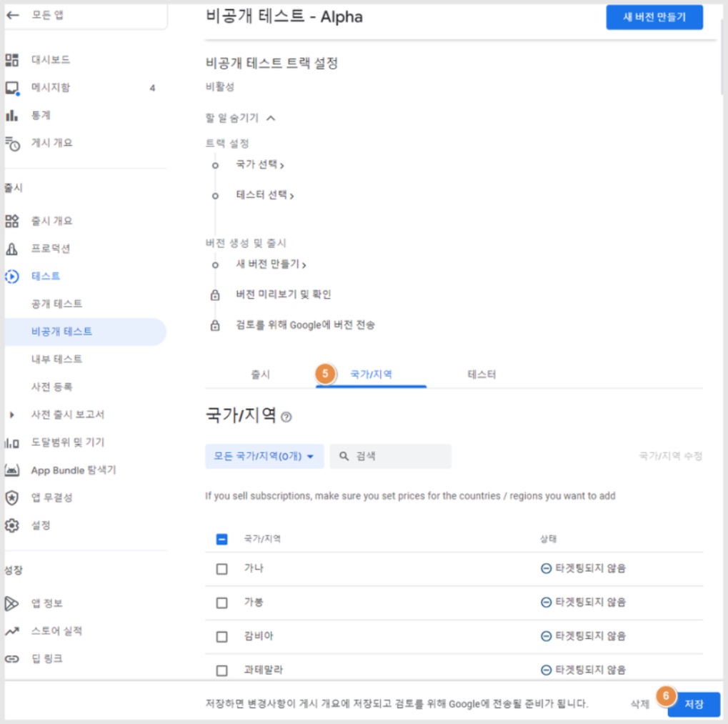
Task: Click the status icon in 가봉 row
Action: pos(546,602)
